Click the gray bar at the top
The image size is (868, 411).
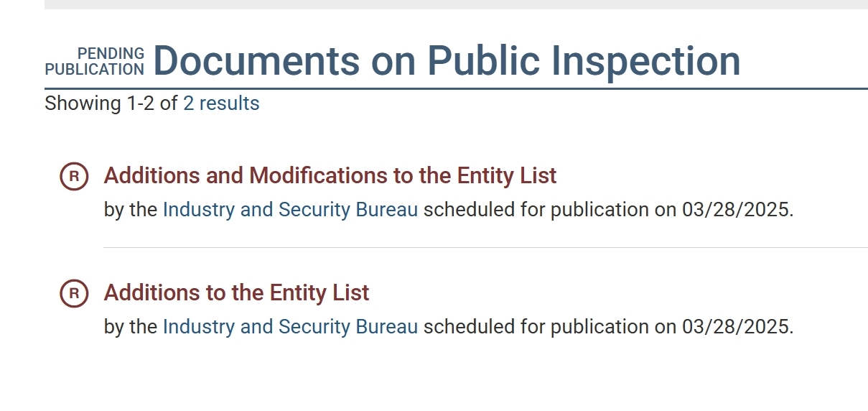click(x=456, y=4)
